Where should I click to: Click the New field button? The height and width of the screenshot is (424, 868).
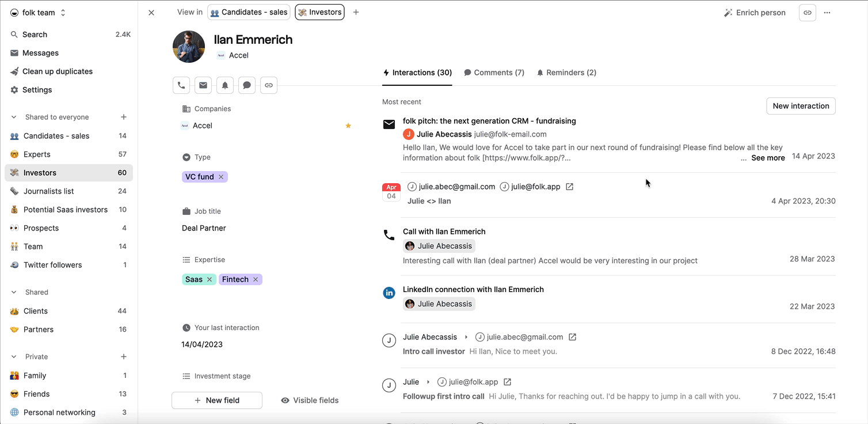point(217,400)
